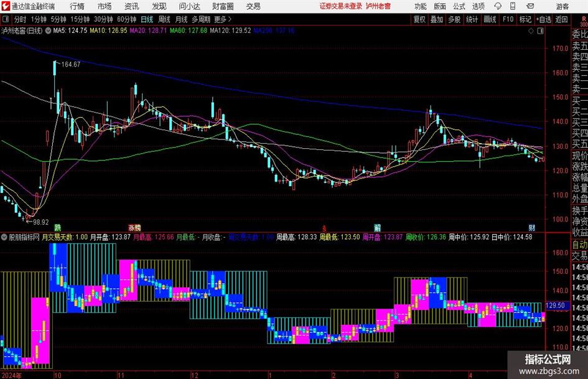The image size is (588, 379).
Task: Open the F10 company info button
Action: [x=508, y=19]
